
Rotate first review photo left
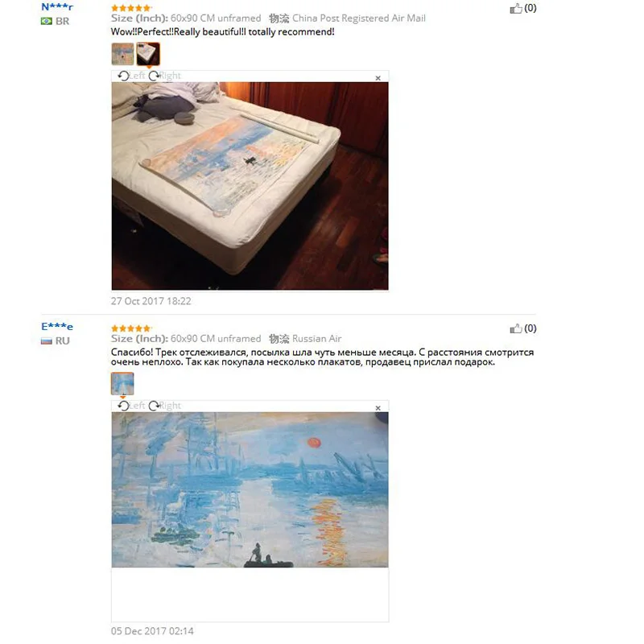(x=131, y=76)
